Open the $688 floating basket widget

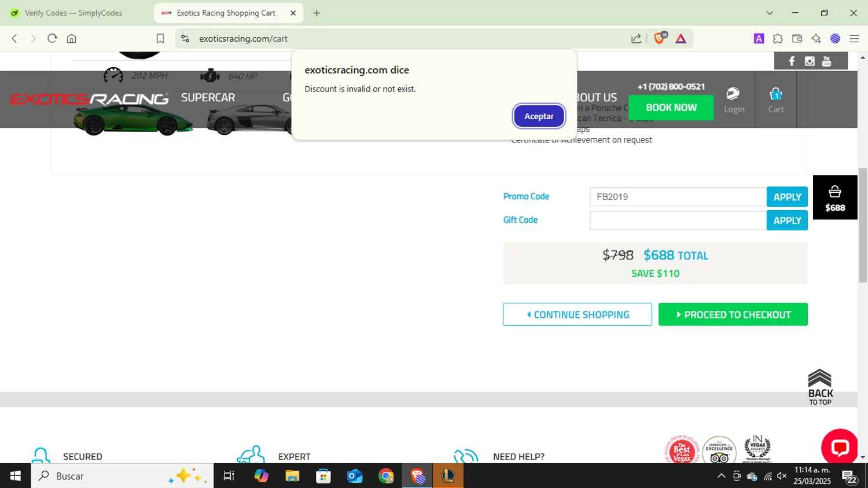835,197
